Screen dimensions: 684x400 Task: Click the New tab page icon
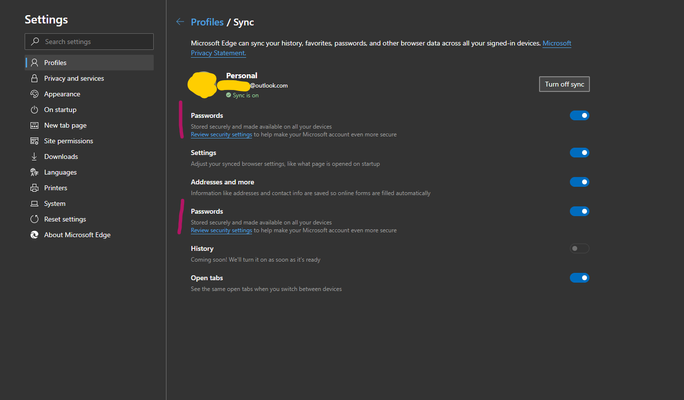34,125
